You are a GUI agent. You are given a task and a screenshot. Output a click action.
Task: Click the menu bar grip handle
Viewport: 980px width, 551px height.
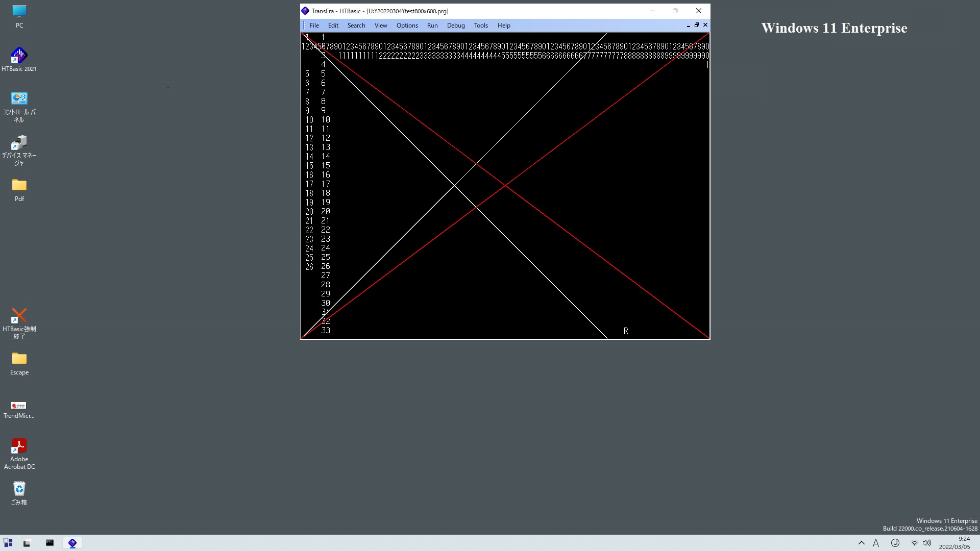(x=304, y=26)
